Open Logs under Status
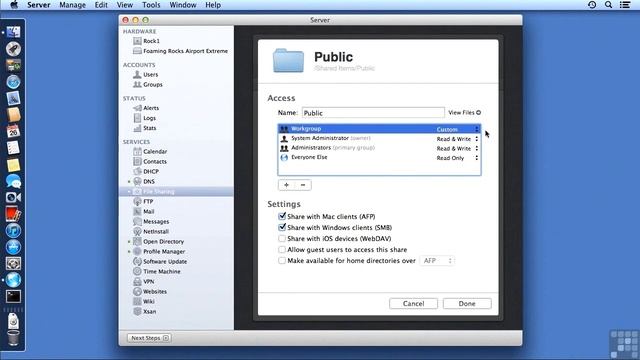Viewport: 640px width, 360px height. point(144,118)
